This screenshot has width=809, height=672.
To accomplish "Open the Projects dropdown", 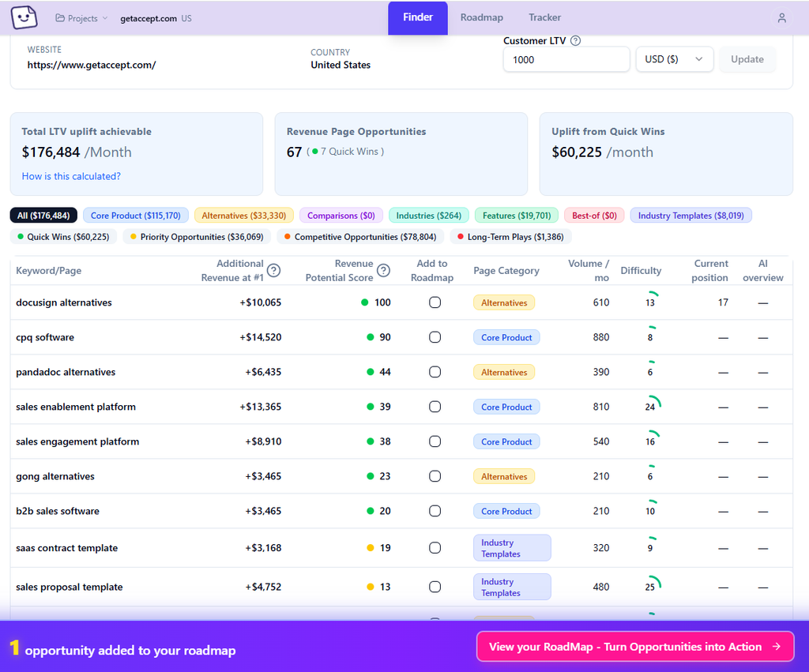I will click(x=81, y=18).
